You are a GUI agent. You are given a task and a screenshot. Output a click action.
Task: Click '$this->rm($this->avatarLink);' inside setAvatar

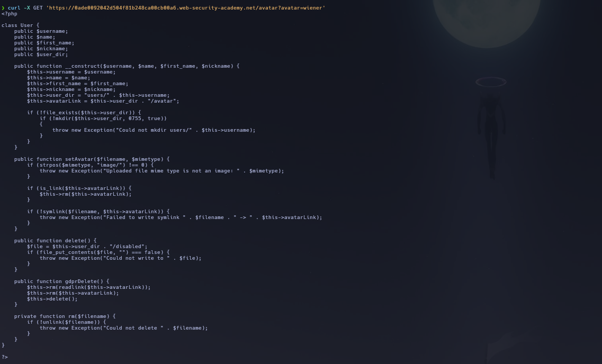click(86, 194)
